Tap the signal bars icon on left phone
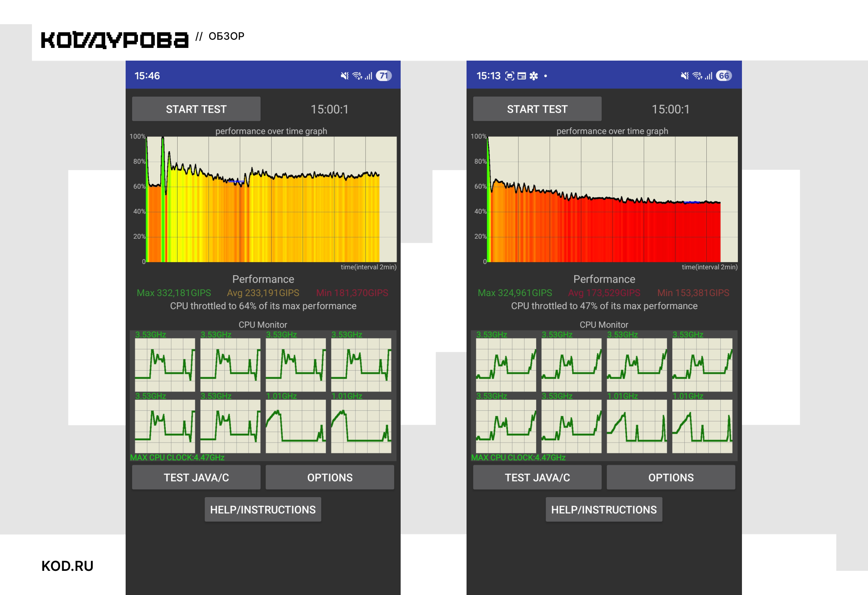Viewport: 868px width, 595px height. (369, 76)
